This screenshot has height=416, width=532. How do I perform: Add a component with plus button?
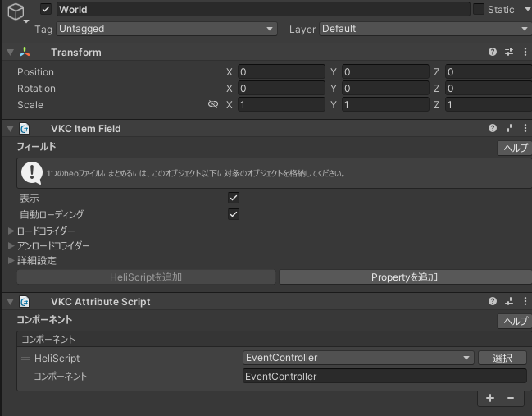click(490, 398)
